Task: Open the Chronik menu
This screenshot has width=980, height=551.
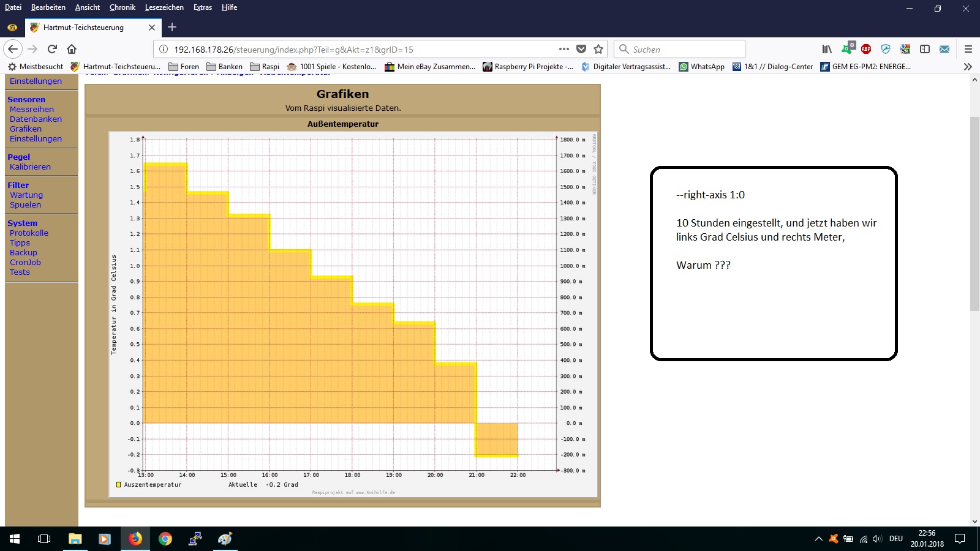Action: pyautogui.click(x=123, y=7)
